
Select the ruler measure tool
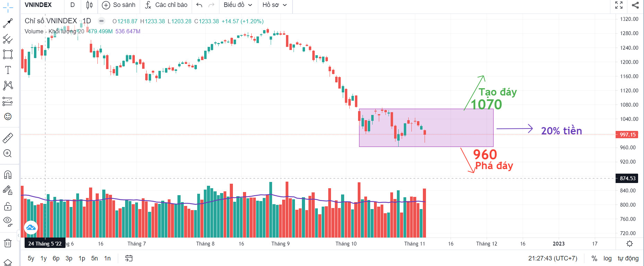[8, 138]
